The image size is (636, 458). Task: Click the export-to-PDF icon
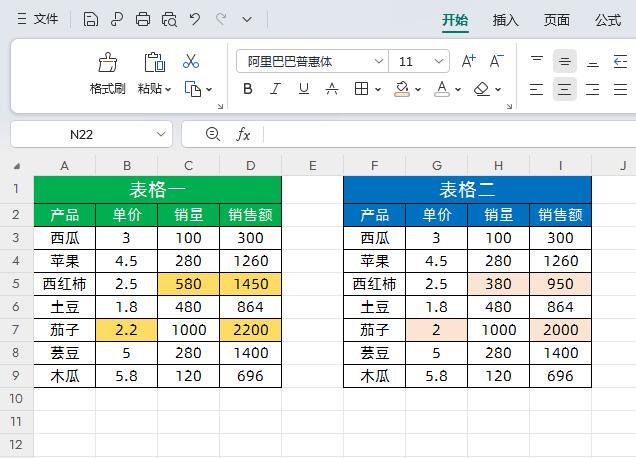coord(117,19)
